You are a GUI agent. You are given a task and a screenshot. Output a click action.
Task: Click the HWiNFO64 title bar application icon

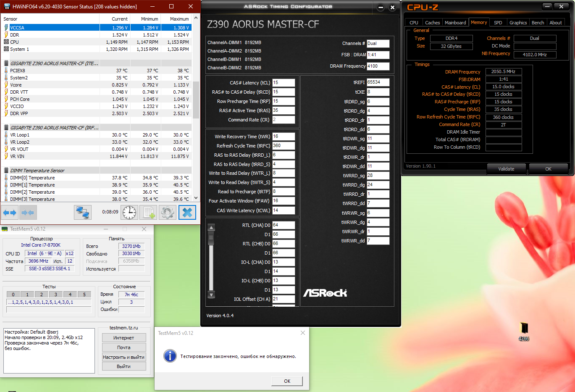(7, 6)
